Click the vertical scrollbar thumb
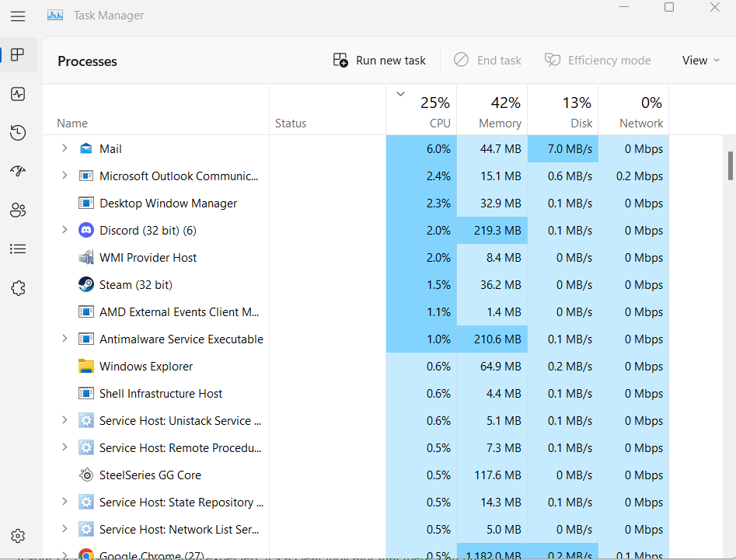 [x=730, y=165]
